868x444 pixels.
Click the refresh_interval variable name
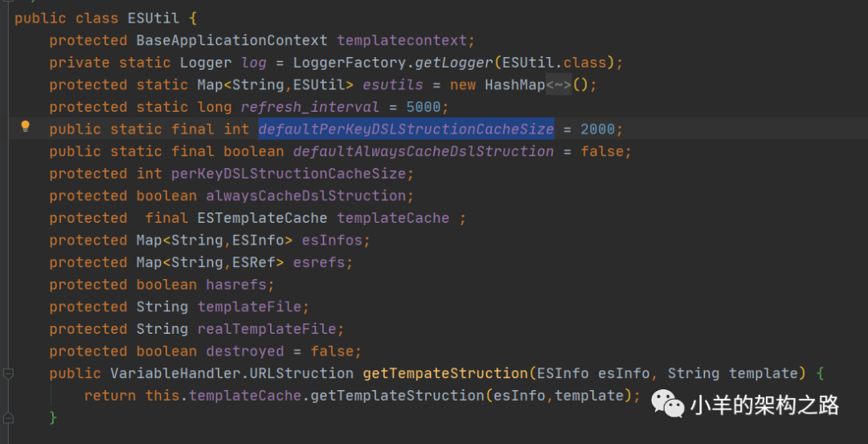pyautogui.click(x=309, y=107)
